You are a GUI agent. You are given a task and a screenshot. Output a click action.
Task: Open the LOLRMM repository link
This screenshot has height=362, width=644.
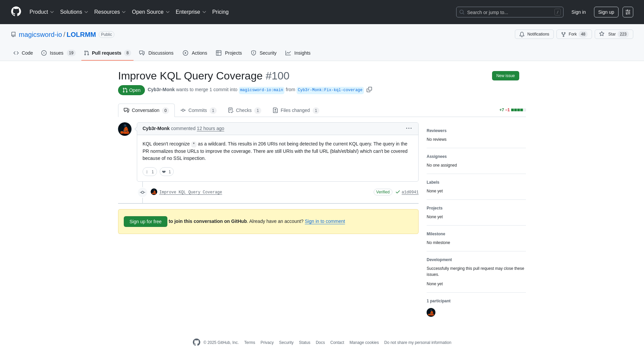tap(81, 35)
